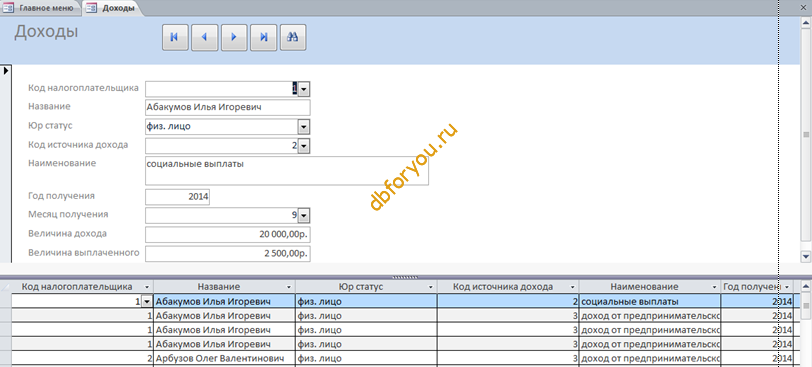The height and width of the screenshot is (367, 812).
Task: Click the Название column header
Action: 224,287
